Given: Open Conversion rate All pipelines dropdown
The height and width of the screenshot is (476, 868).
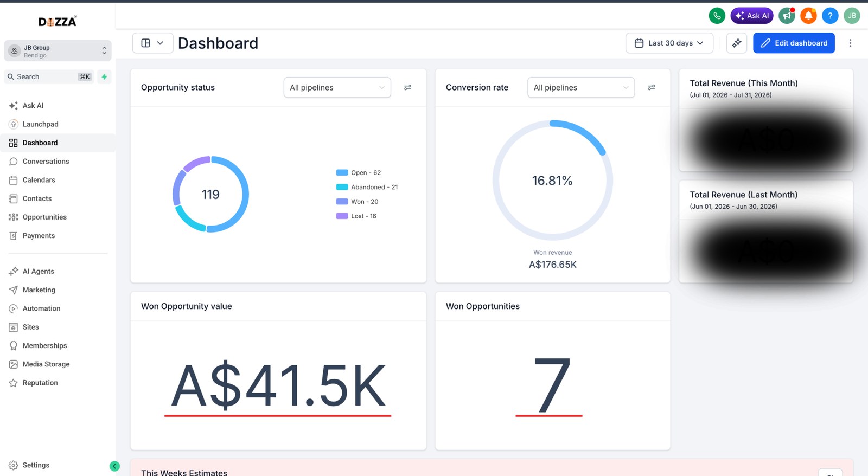Looking at the screenshot, I should (x=580, y=87).
